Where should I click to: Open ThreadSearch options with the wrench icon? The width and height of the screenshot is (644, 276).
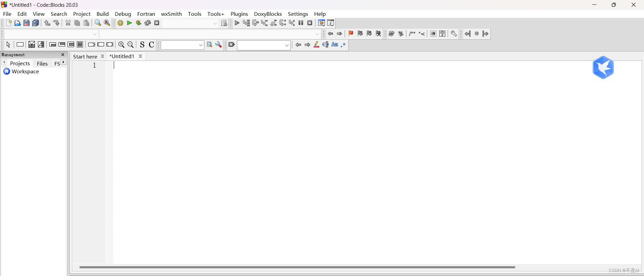[x=219, y=45]
